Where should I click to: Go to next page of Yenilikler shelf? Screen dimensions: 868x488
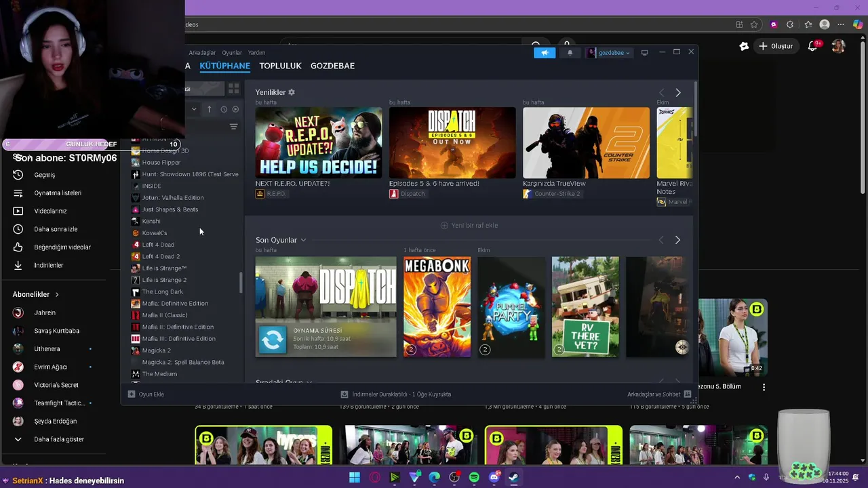[x=677, y=92]
